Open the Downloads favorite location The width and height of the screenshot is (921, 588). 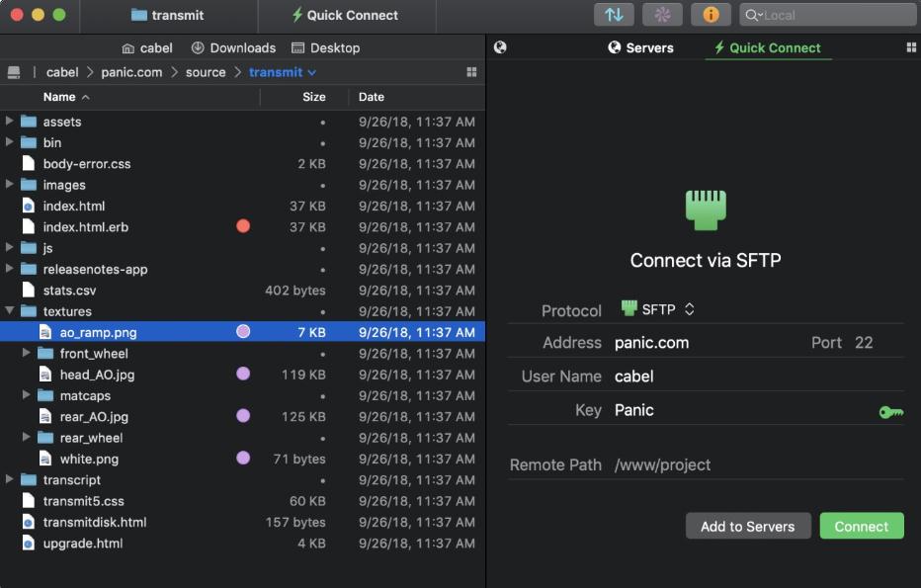pos(233,47)
